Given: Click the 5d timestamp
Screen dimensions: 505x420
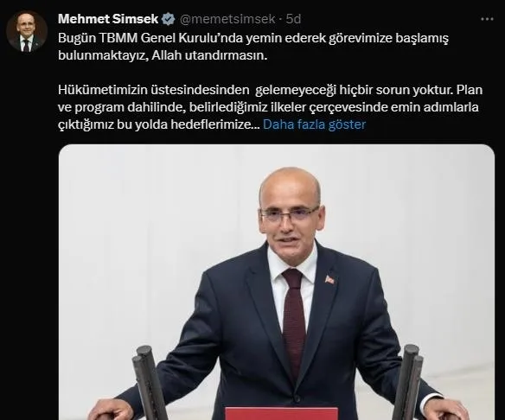Looking at the screenshot, I should click(x=293, y=19).
